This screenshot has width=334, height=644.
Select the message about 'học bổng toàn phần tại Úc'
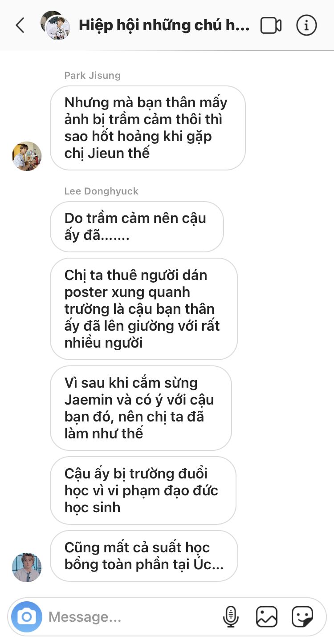click(x=144, y=556)
